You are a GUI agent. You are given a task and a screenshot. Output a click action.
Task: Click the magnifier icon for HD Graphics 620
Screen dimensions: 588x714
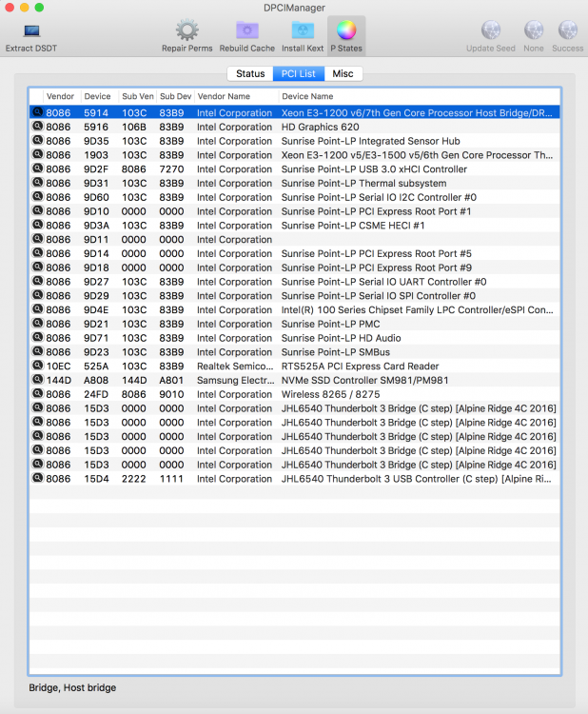click(37, 127)
